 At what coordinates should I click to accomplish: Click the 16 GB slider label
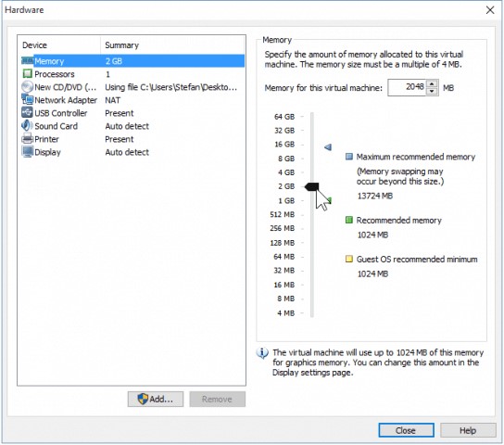[284, 144]
